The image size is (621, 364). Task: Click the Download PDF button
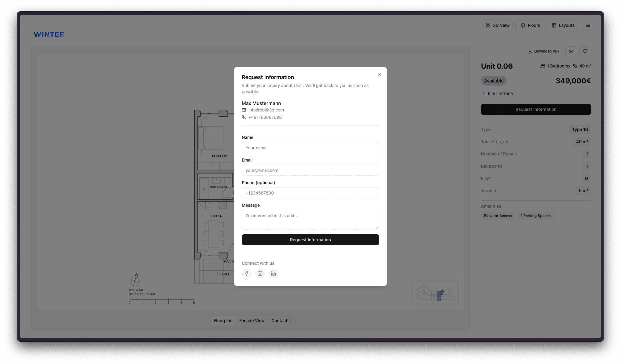pos(544,51)
